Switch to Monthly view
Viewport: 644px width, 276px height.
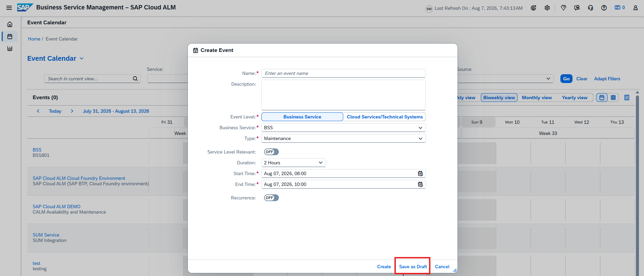point(537,98)
